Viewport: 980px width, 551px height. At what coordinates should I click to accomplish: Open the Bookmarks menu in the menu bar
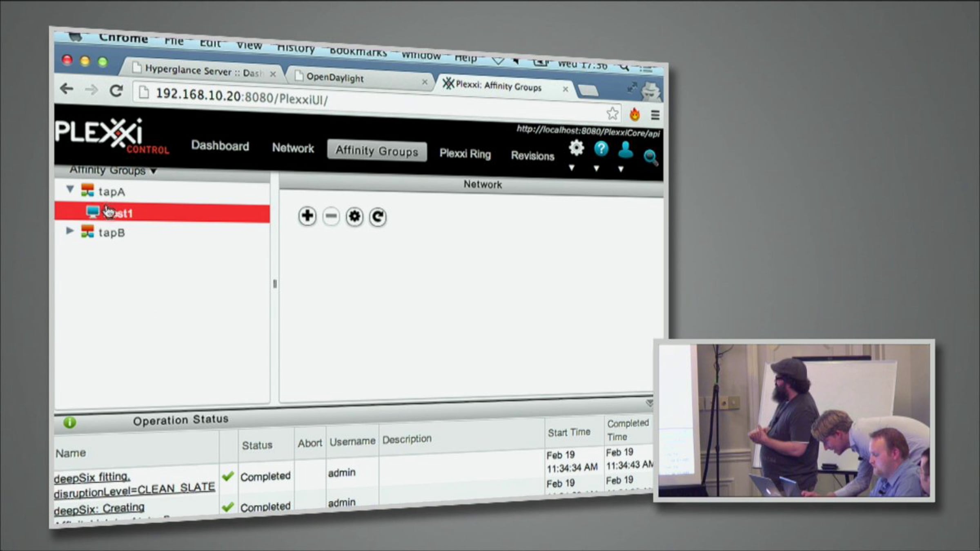click(x=358, y=52)
